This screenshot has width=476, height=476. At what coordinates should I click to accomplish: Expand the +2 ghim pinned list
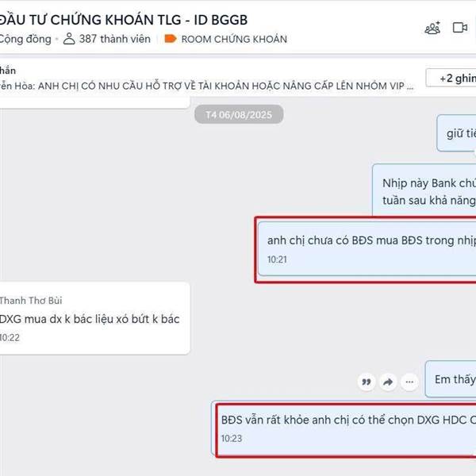(451, 79)
